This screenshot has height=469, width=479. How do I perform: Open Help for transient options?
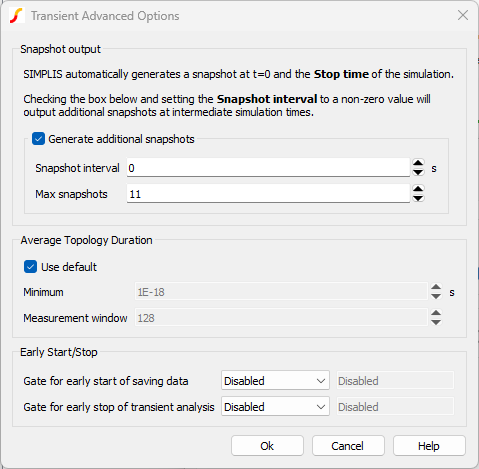click(429, 446)
